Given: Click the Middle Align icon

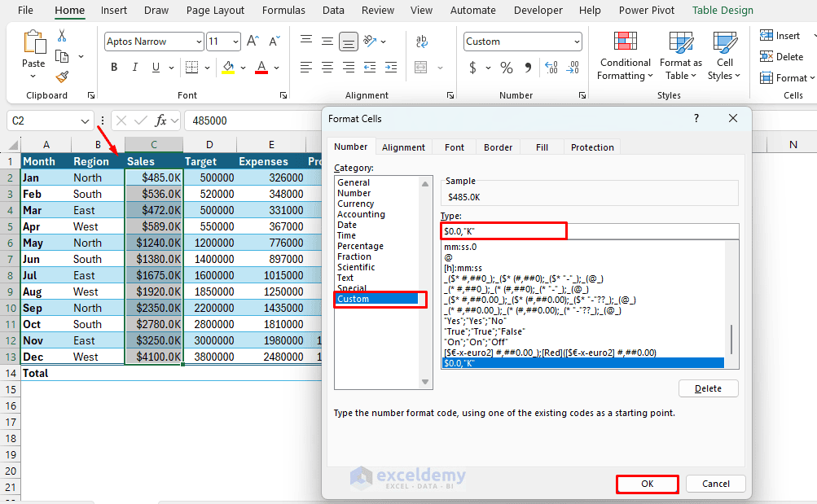Looking at the screenshot, I should pos(327,41).
